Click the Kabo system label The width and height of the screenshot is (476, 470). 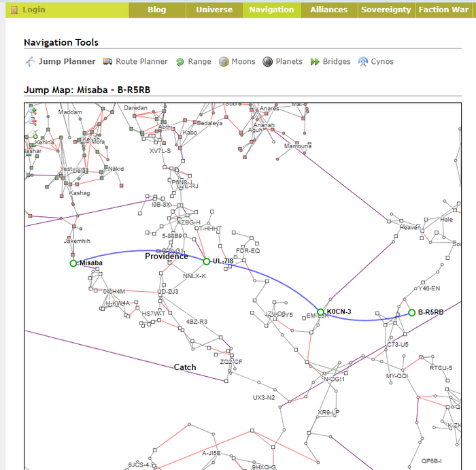pyautogui.click(x=190, y=133)
